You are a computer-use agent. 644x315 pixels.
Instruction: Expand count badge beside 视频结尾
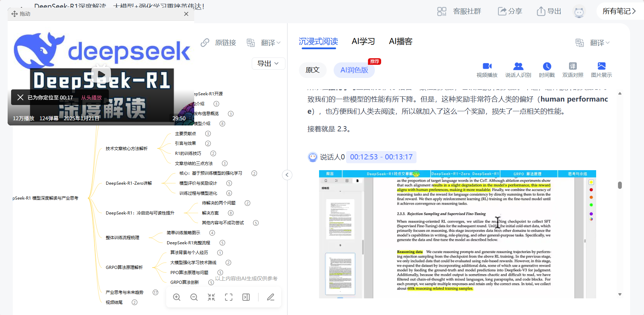pos(135,303)
